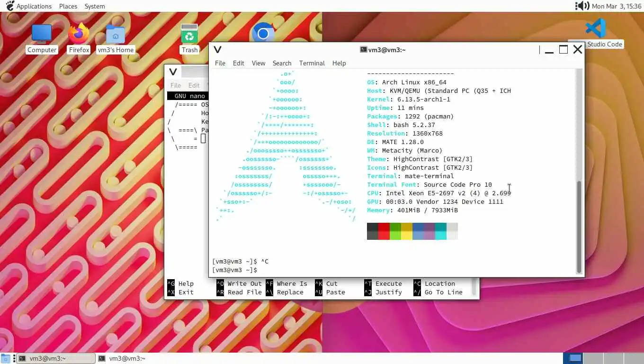Click the terminal icon in the front window's title
Image resolution: width=644 pixels, height=364 pixels.
click(364, 50)
